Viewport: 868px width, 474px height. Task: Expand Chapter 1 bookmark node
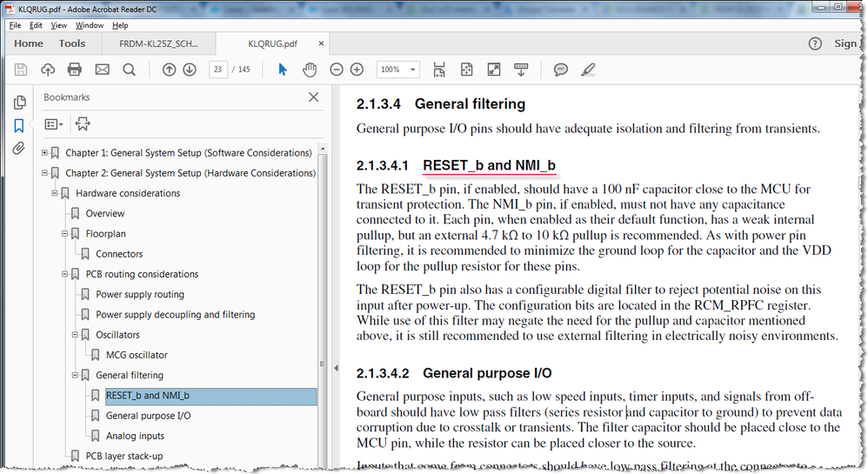tap(44, 152)
